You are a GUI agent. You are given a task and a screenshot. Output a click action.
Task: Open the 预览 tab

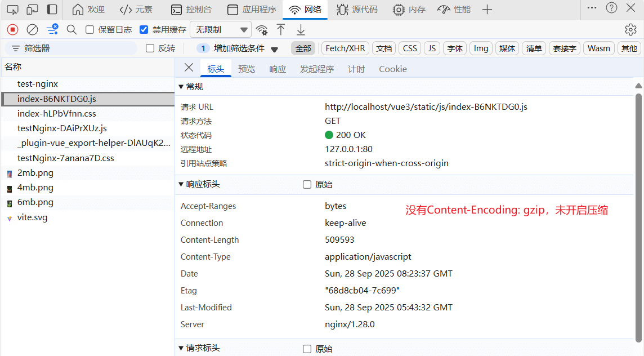point(247,69)
